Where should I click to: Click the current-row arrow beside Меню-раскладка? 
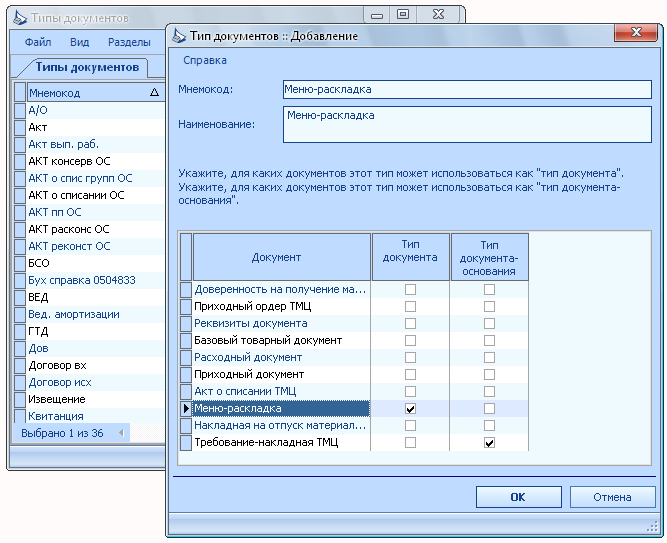tap(186, 409)
